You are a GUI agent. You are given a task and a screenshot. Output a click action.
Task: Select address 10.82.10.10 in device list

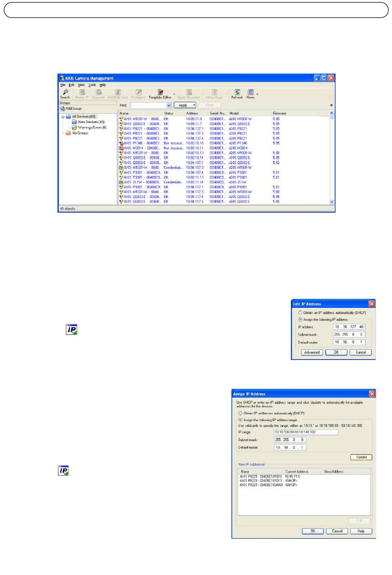(194, 143)
